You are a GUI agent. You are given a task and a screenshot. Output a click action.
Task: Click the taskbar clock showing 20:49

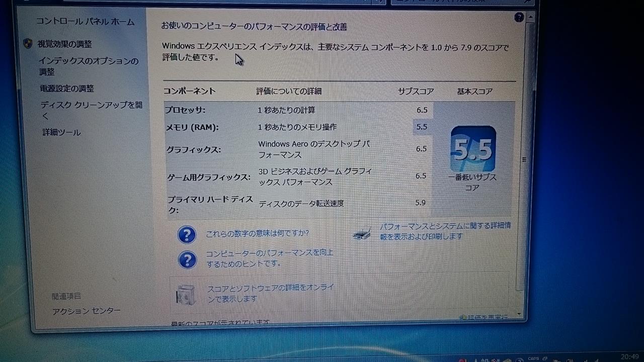click(x=630, y=356)
